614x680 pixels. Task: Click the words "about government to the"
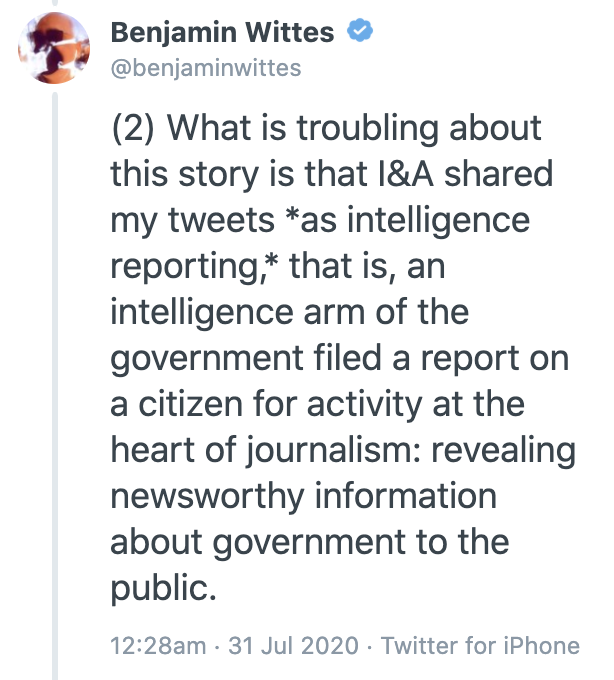[x=310, y=543]
